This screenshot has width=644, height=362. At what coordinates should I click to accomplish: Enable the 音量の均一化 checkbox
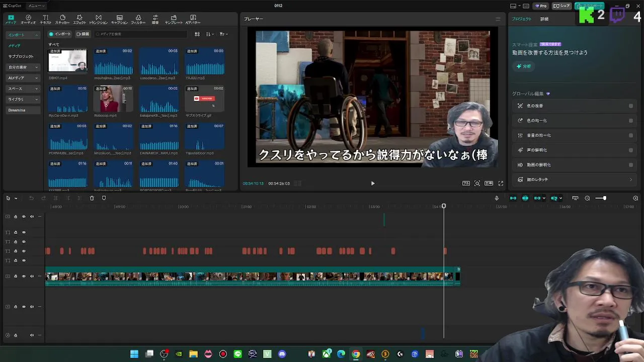[631, 135]
